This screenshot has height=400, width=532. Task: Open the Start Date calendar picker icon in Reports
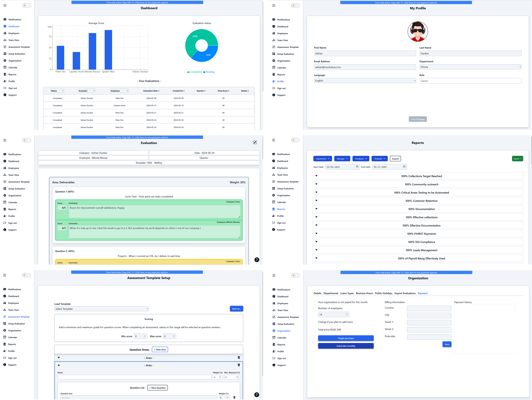point(357,167)
